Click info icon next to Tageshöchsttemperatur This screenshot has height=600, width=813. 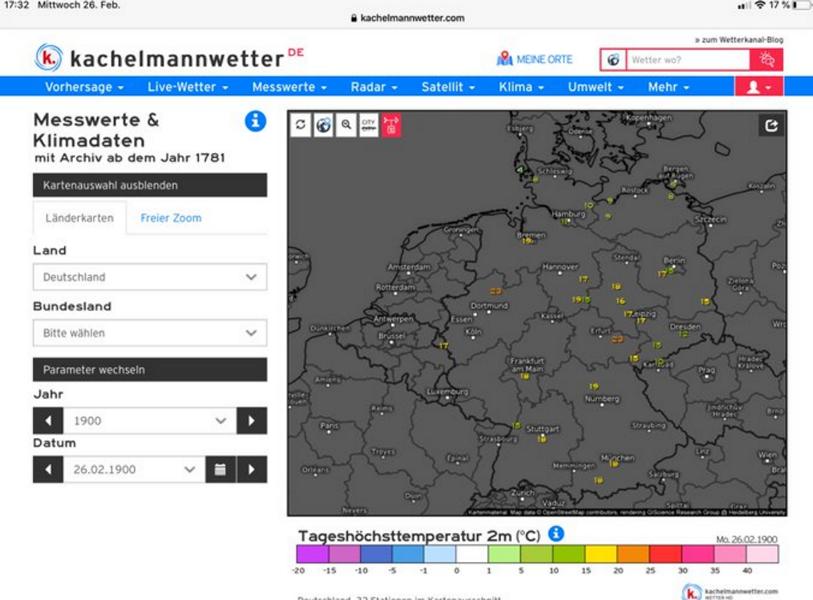[x=556, y=534]
